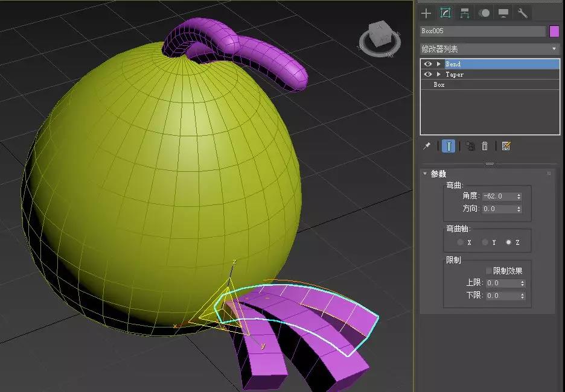Toggle visibility of the Taper modifier
This screenshot has width=565, height=392.
[x=429, y=74]
